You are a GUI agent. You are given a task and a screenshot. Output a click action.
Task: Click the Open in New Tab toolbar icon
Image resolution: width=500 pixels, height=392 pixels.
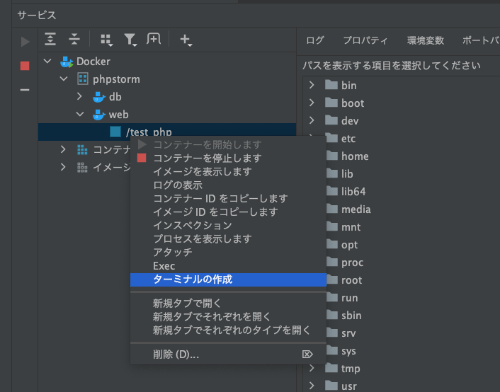click(x=154, y=39)
